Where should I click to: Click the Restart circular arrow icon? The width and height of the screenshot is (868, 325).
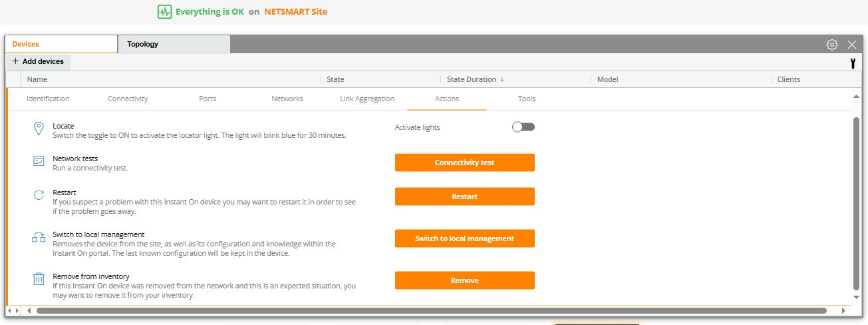[39, 196]
